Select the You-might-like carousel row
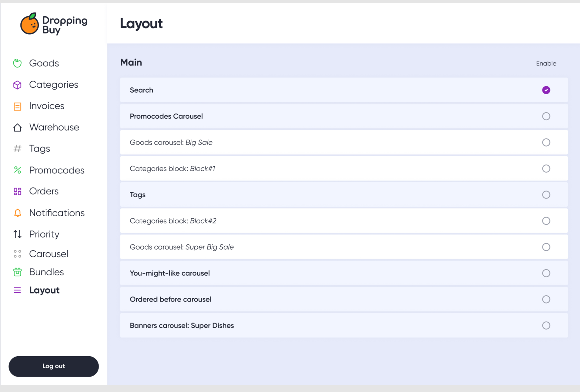The height and width of the screenshot is (392, 580). click(x=344, y=273)
